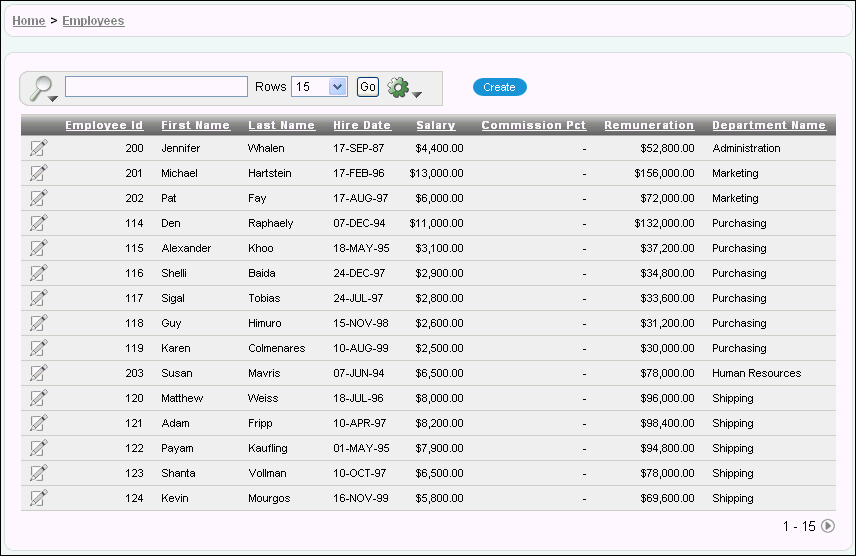Viewport: 856px width, 556px height.
Task: Click the Employees breadcrumb link
Action: pyautogui.click(x=93, y=20)
